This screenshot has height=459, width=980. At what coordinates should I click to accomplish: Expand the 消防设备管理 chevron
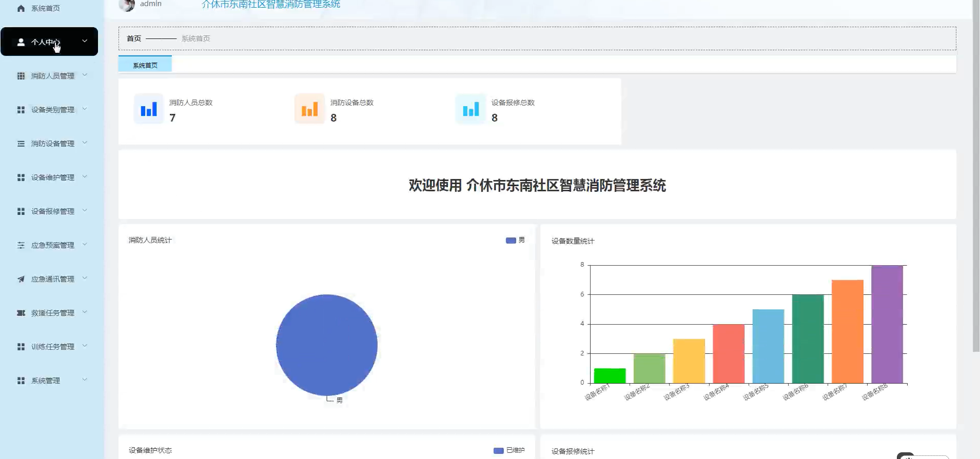click(x=85, y=143)
